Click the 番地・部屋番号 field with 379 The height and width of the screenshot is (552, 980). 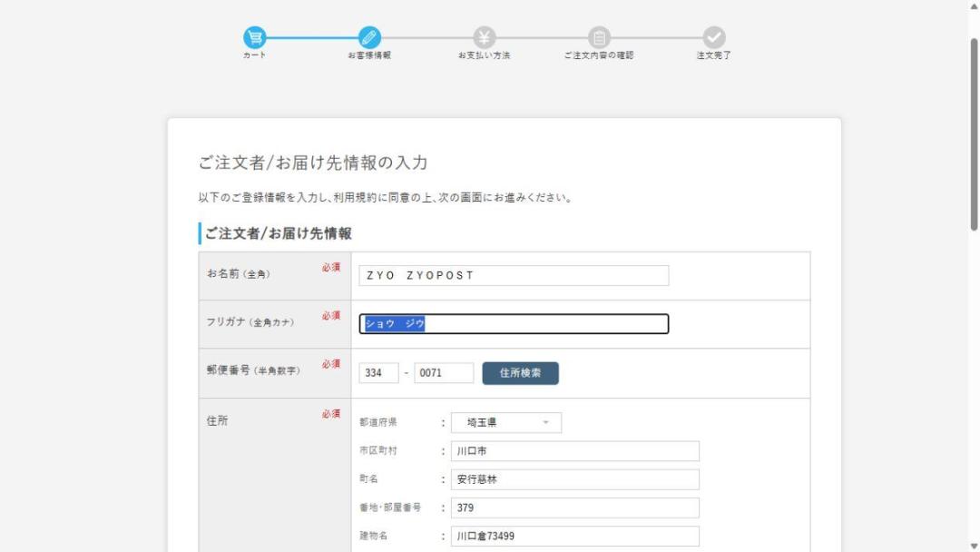click(575, 508)
